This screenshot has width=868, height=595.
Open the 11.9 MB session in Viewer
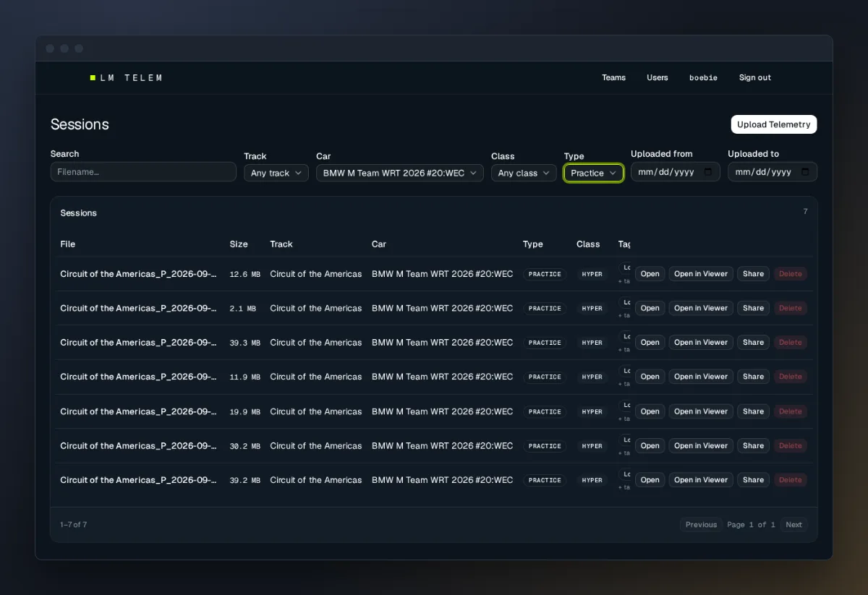coord(701,377)
